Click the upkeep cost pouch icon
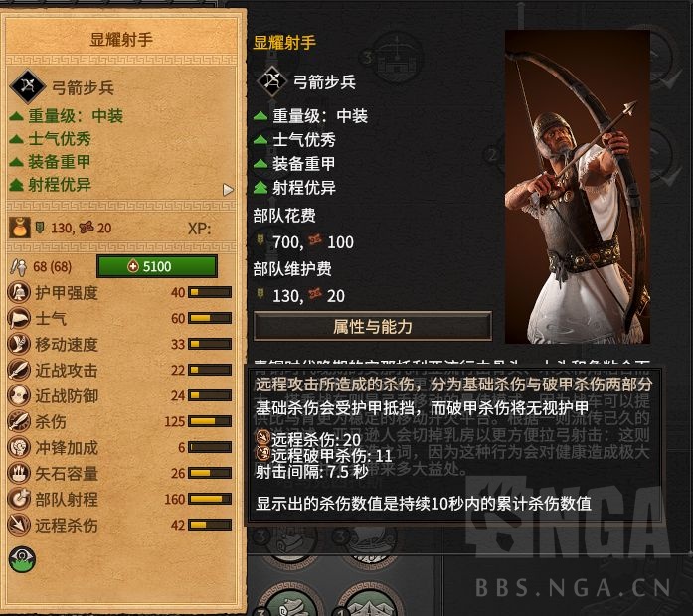Viewport: 693px width, 616px height. (x=20, y=228)
